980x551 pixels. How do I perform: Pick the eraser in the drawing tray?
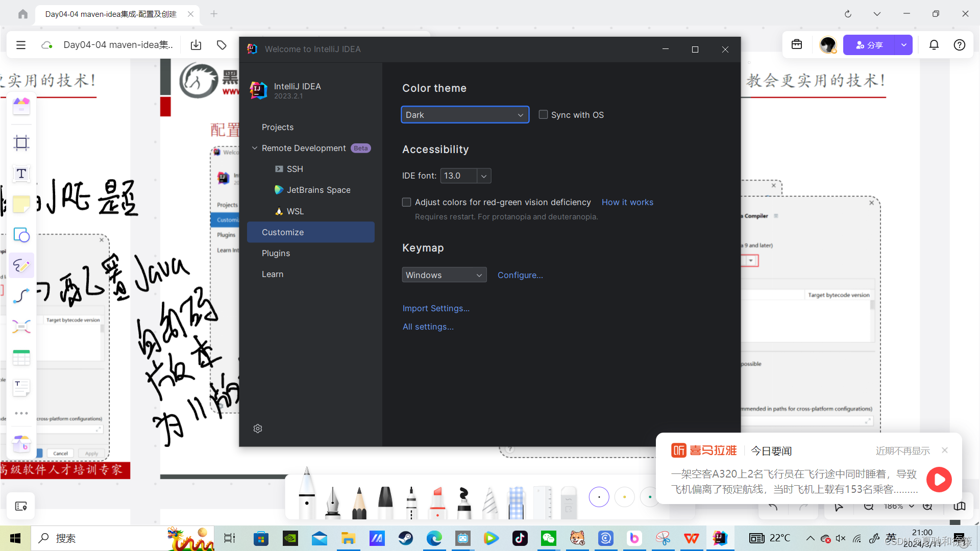[568, 503]
